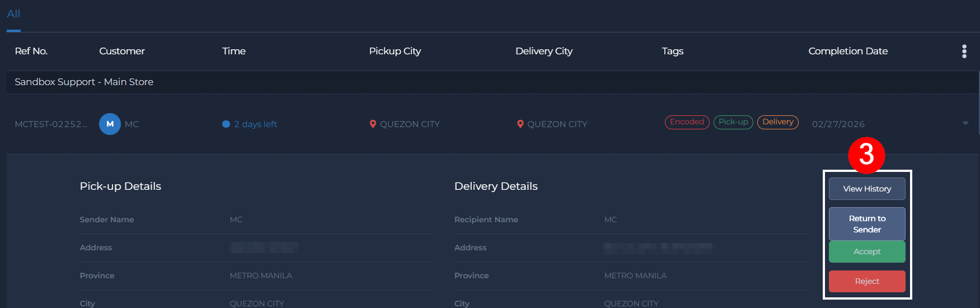Open order reference MCTEST-02252...
980x308 pixels.
point(51,124)
